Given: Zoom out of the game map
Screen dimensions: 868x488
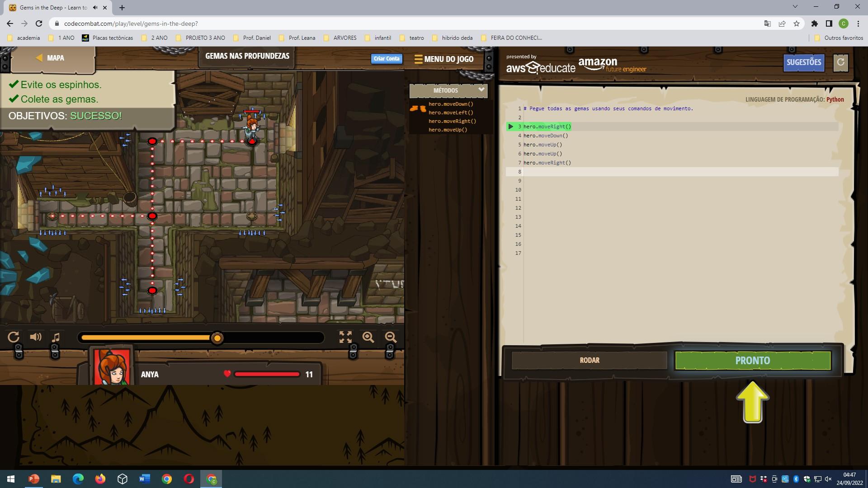Looking at the screenshot, I should (x=391, y=337).
